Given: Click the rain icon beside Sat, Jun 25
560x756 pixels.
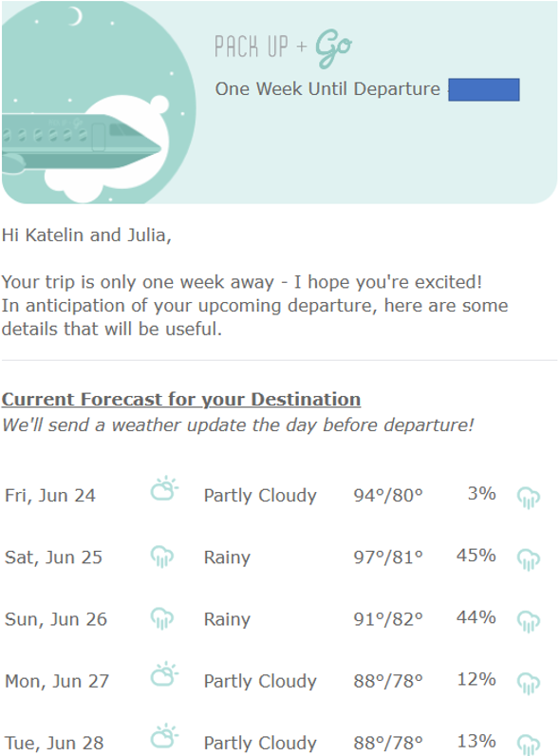Looking at the screenshot, I should [162, 557].
